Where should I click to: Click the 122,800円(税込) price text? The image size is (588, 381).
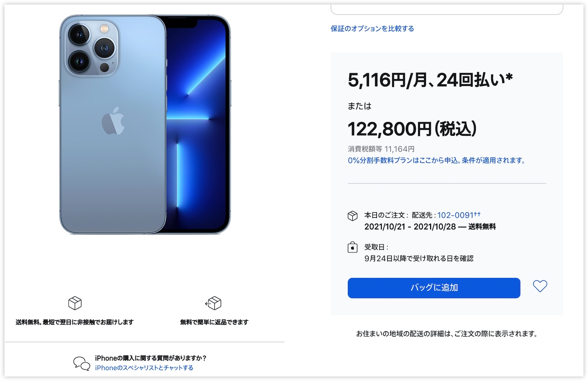412,129
